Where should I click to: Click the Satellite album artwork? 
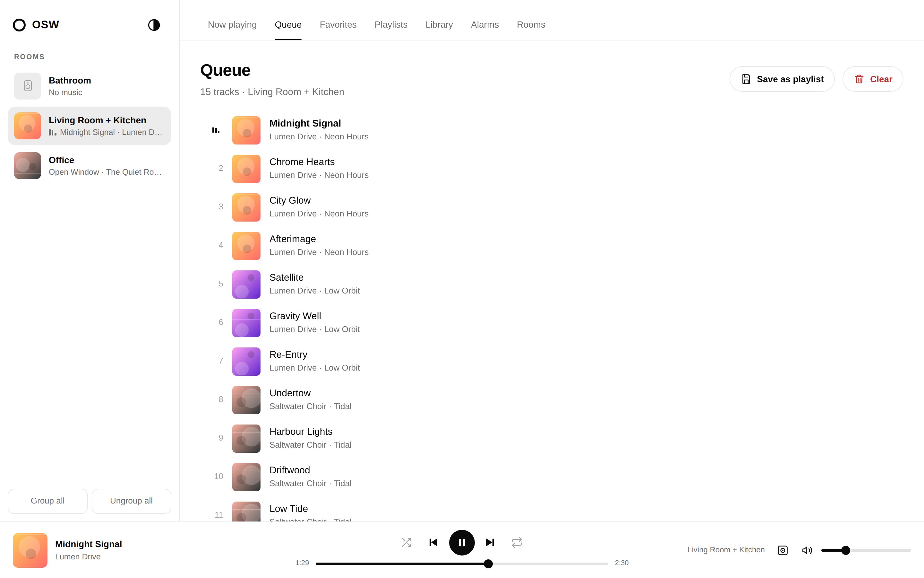[246, 285]
